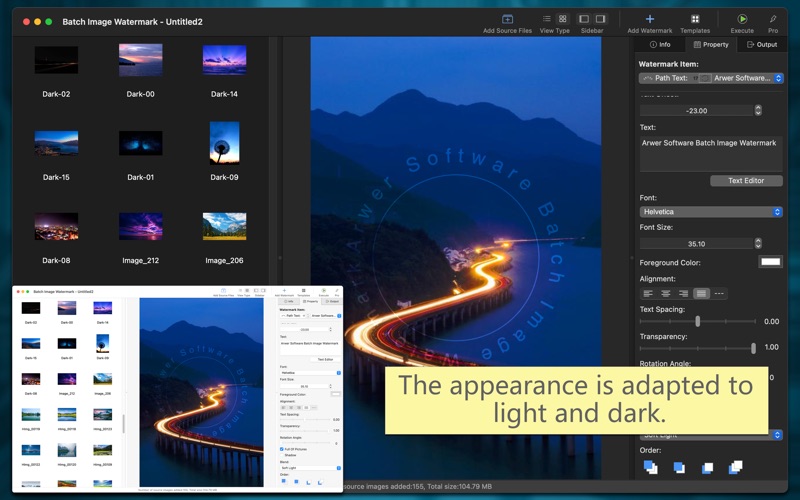Open the Blend dropdown arrow in dark window
Screen dimensions: 800x500
coord(778,435)
